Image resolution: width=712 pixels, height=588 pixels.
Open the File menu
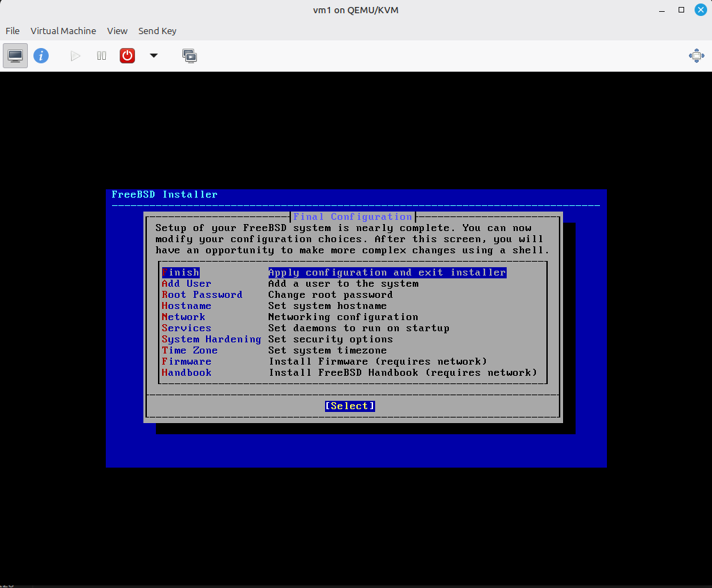click(13, 31)
